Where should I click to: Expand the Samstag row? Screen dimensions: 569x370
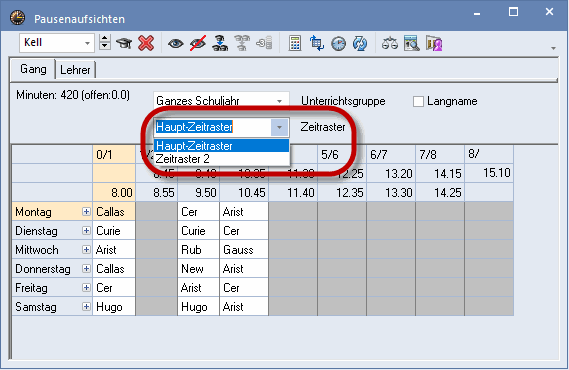pyautogui.click(x=86, y=307)
